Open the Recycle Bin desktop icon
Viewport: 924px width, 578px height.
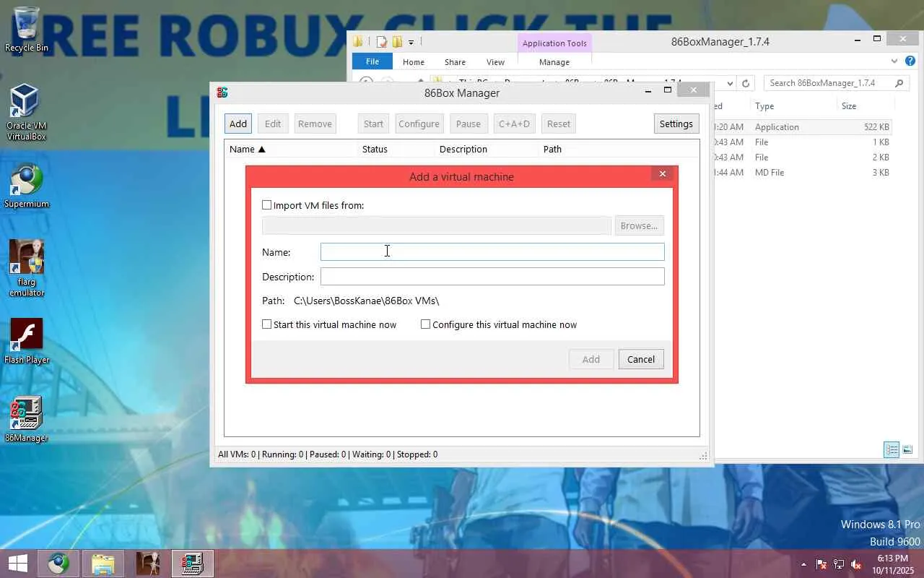[27, 30]
